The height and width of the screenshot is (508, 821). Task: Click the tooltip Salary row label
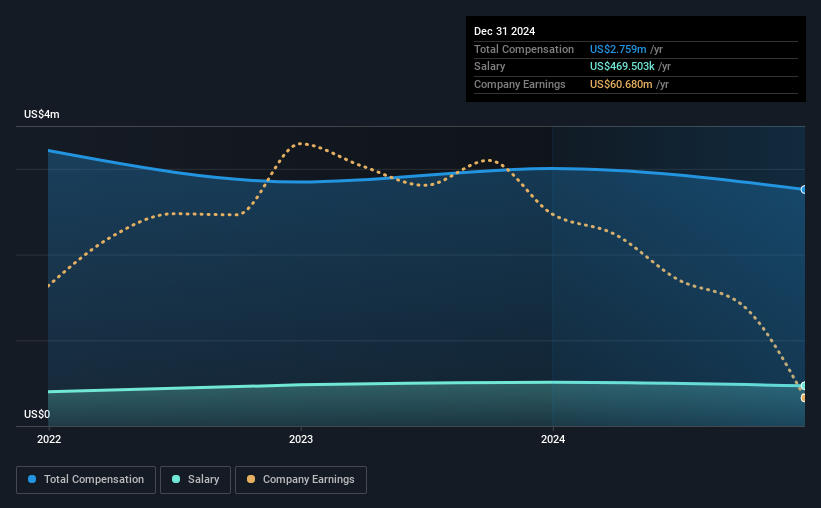(490, 67)
